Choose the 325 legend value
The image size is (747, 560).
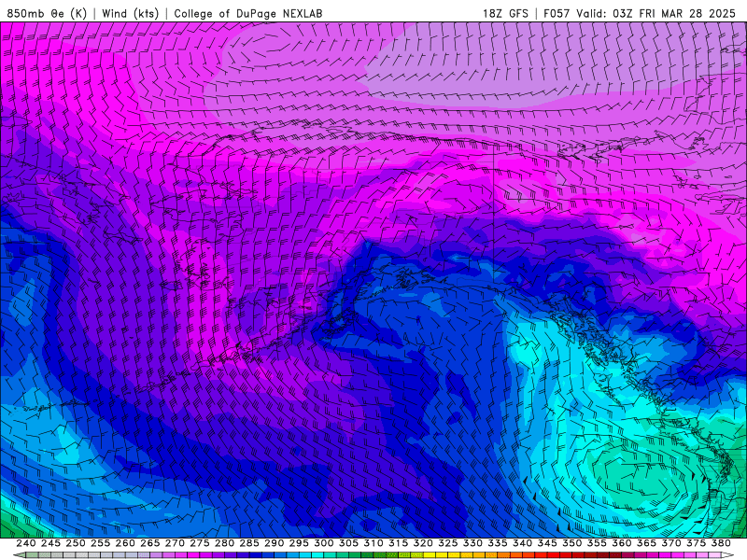[448, 543]
